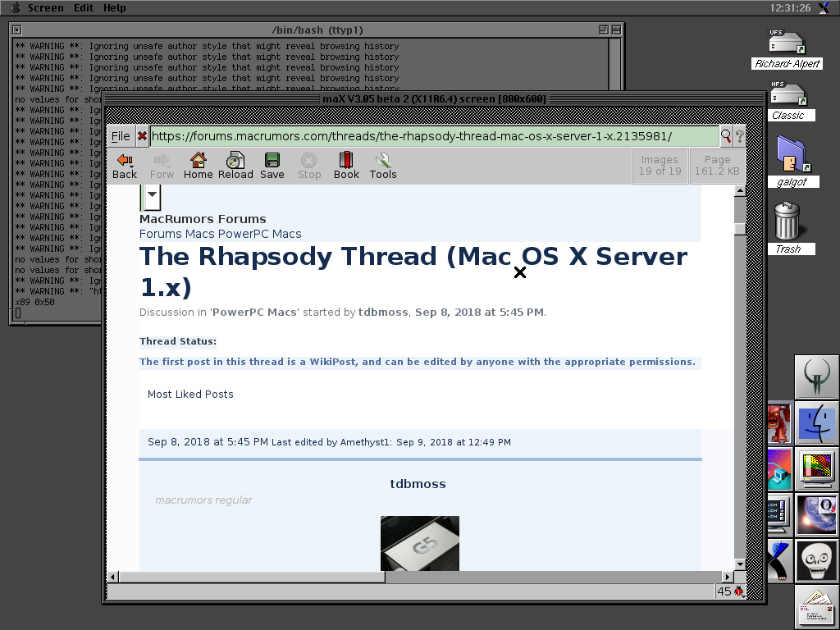Focus the URL address field
Image resolution: width=840 pixels, height=630 pixels.
pos(434,136)
